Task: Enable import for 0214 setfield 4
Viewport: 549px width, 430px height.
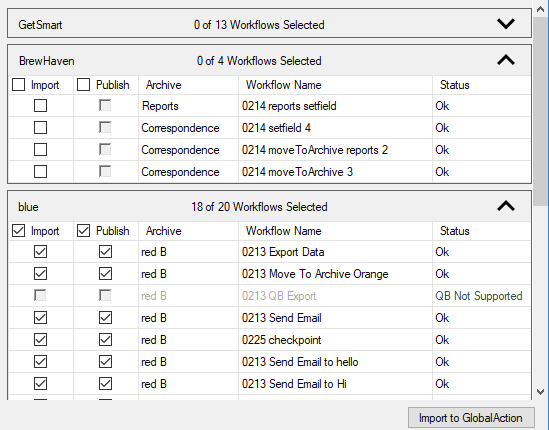Action: coord(40,127)
